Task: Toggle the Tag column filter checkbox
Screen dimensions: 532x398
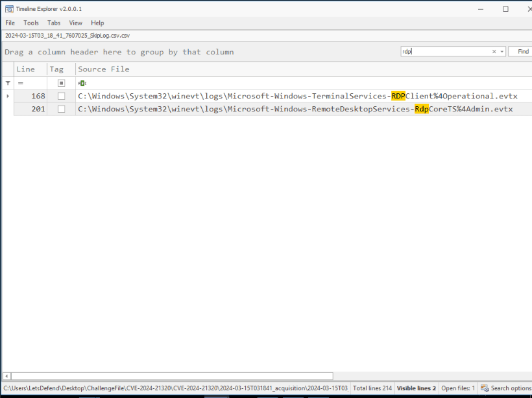Action: pos(62,83)
